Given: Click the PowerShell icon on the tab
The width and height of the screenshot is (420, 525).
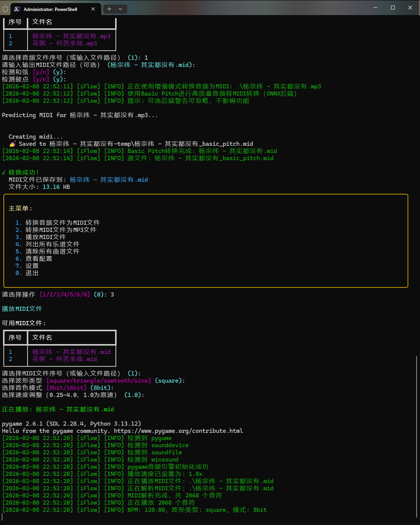Looking at the screenshot, I should pyautogui.click(x=17, y=9).
